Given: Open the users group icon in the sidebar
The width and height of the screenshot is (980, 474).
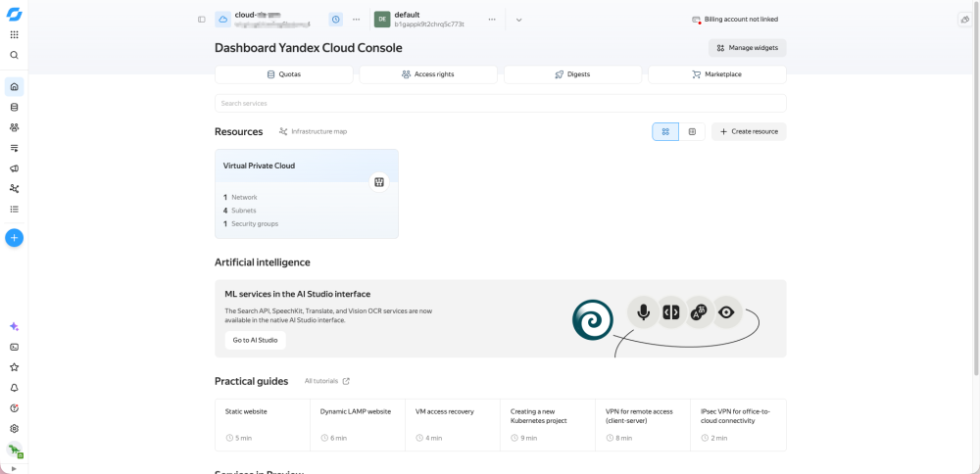Looking at the screenshot, I should pyautogui.click(x=15, y=127).
